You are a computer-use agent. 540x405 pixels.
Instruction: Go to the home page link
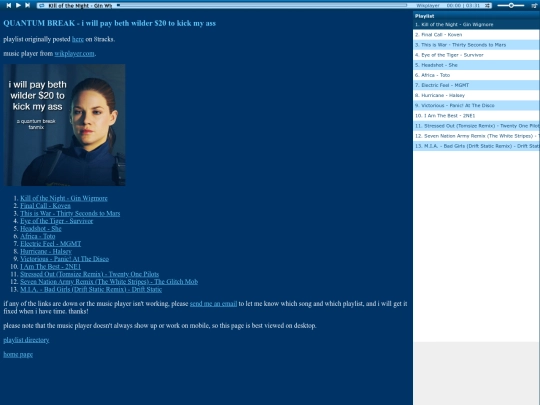coord(18,355)
